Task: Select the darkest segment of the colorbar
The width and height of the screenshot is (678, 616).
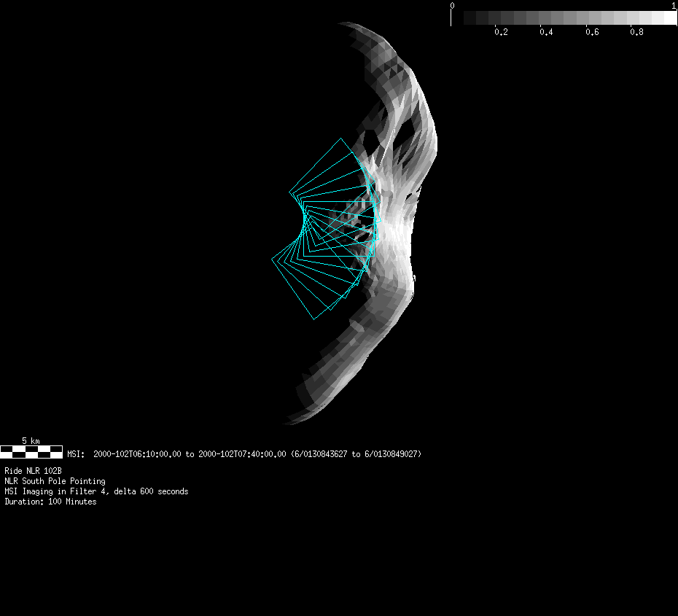Action: tap(469, 17)
